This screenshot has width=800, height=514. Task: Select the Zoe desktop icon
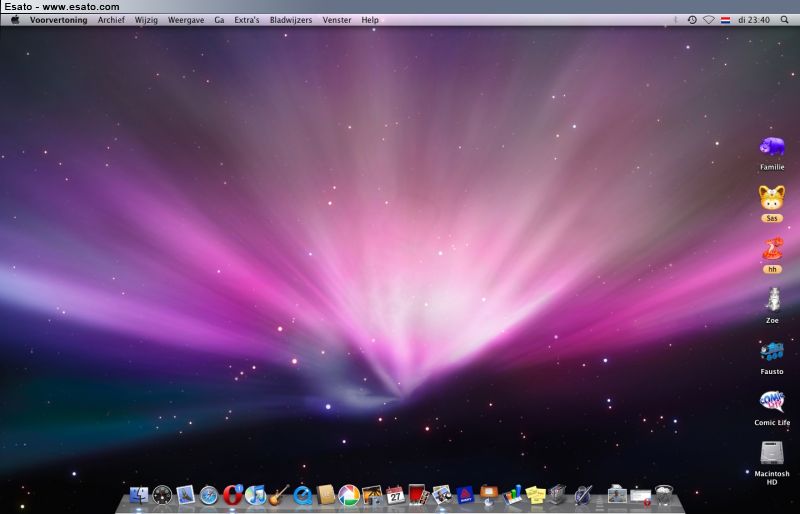[x=772, y=300]
